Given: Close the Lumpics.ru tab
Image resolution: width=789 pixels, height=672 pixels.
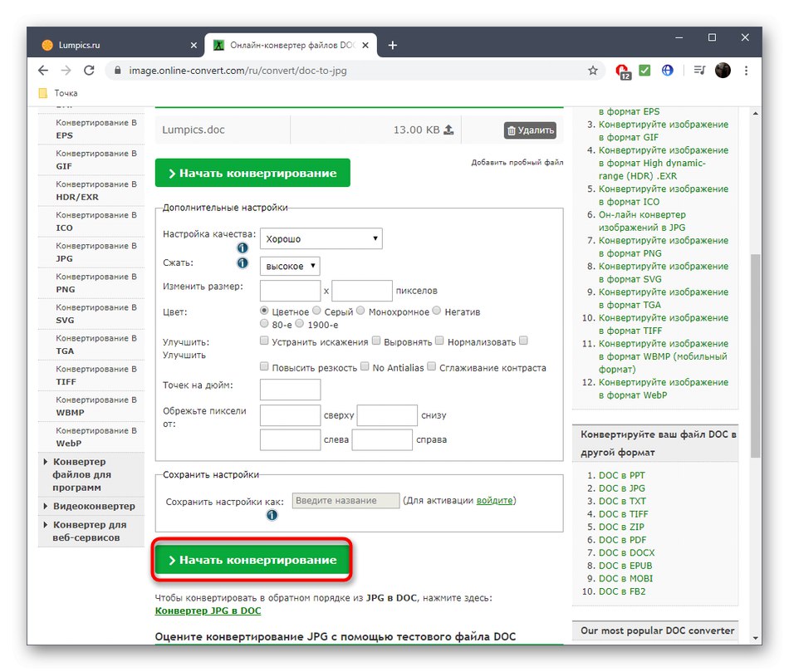Looking at the screenshot, I should 194,46.
